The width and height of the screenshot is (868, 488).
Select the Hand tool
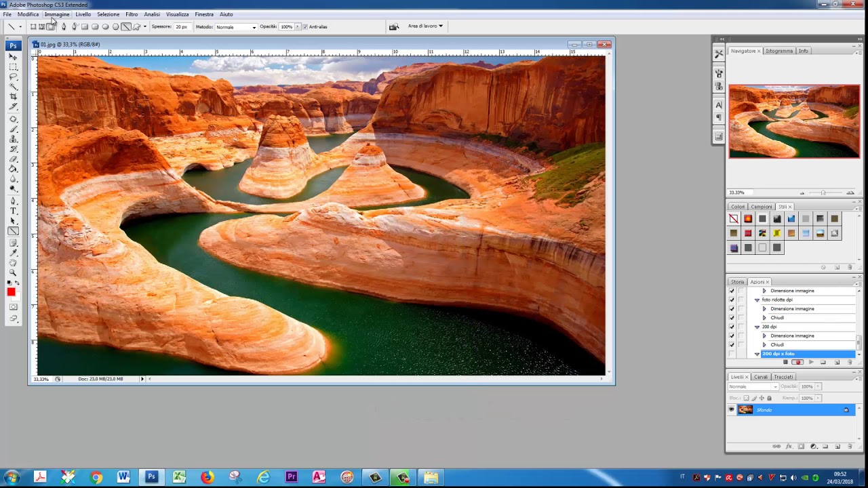[13, 264]
